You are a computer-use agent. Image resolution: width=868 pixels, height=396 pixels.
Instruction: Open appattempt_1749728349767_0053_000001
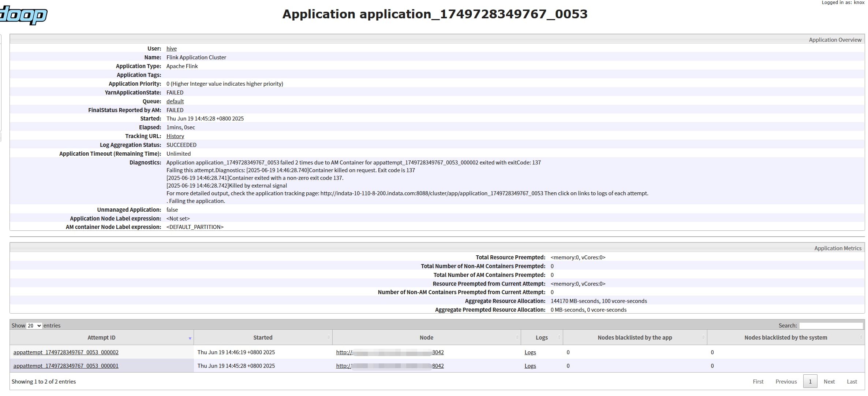[x=66, y=366]
